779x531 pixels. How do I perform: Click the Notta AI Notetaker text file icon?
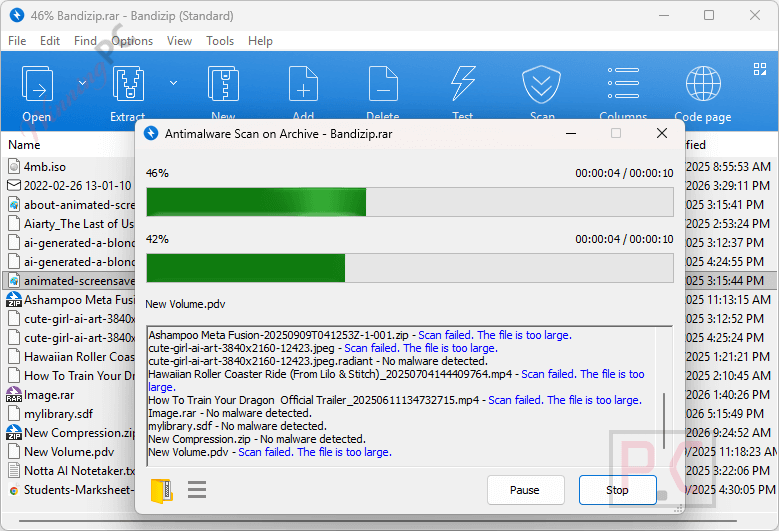(14, 470)
